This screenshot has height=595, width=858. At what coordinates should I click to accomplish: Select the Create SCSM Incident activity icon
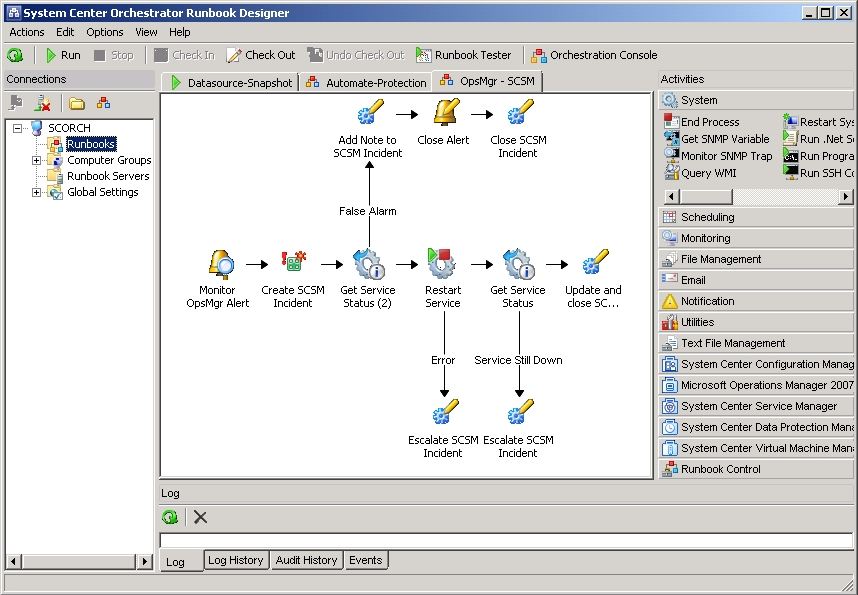click(293, 264)
